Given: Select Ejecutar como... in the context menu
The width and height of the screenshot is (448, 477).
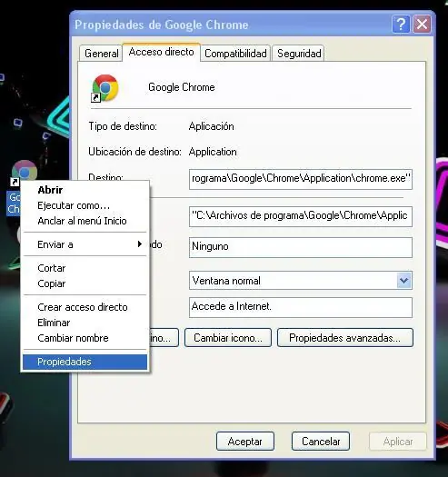Looking at the screenshot, I should pos(85,205).
